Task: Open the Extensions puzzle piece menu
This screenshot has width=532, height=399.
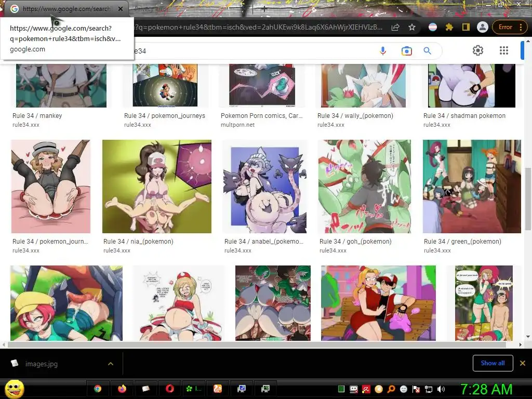Action: (x=449, y=27)
